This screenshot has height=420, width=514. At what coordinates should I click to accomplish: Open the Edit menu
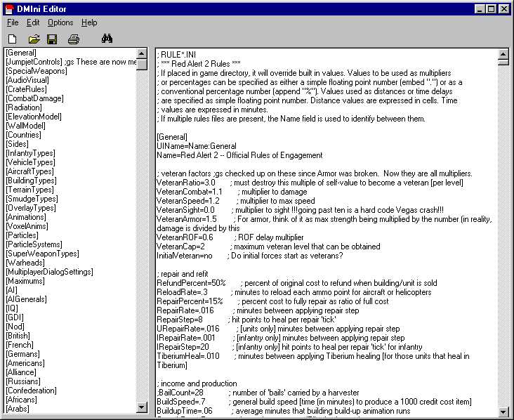[x=33, y=22]
